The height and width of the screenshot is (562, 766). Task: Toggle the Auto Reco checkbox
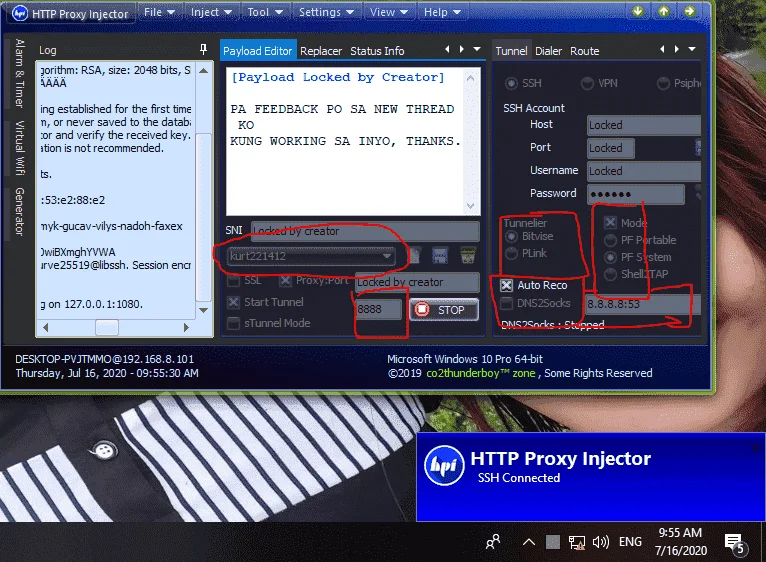click(x=507, y=285)
